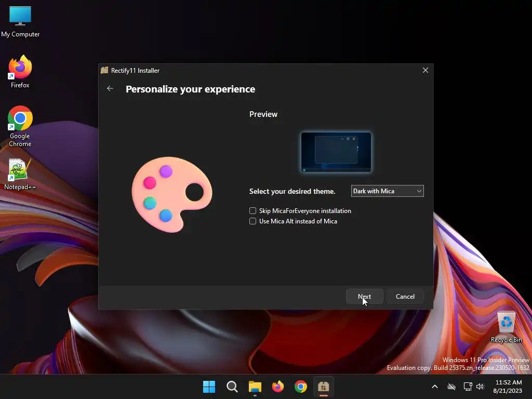The width and height of the screenshot is (532, 399).
Task: Show hidden system tray icons
Action: 435,387
